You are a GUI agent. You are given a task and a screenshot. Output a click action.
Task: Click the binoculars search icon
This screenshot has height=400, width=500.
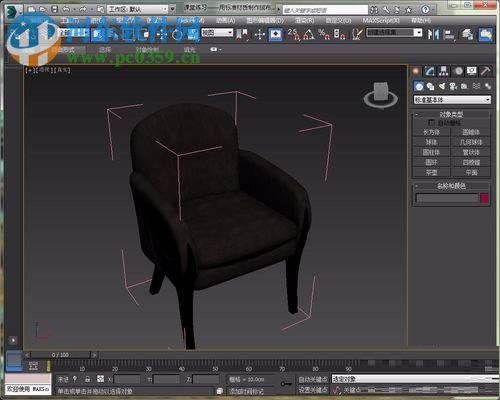(x=374, y=10)
